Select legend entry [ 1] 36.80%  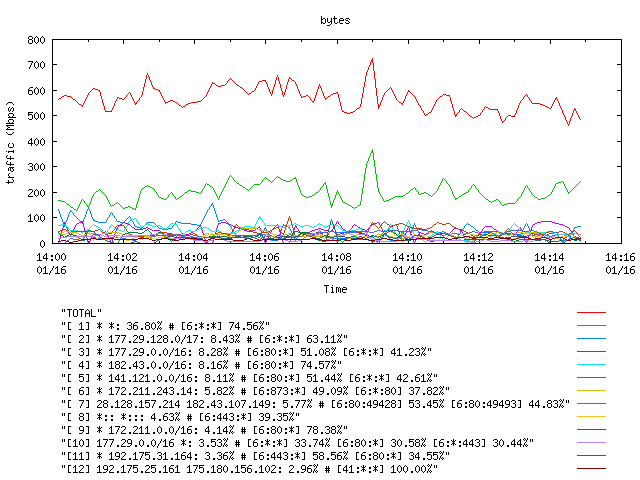[x=165, y=326]
